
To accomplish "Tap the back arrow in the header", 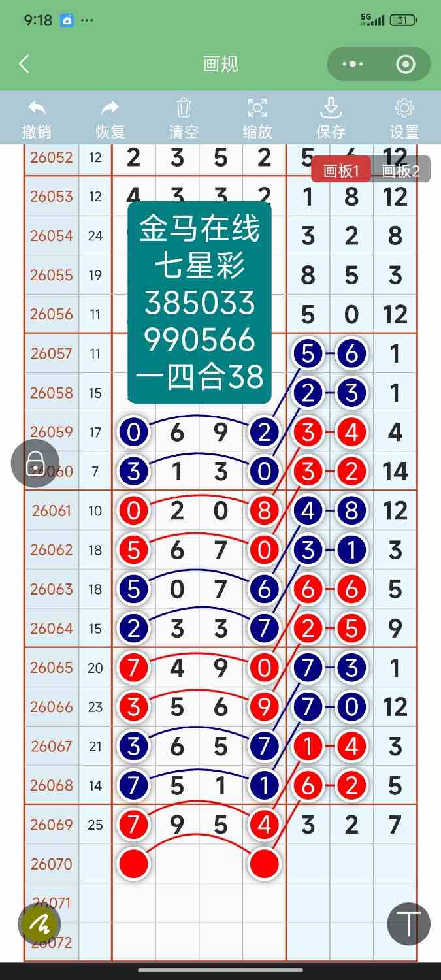I will (x=24, y=64).
